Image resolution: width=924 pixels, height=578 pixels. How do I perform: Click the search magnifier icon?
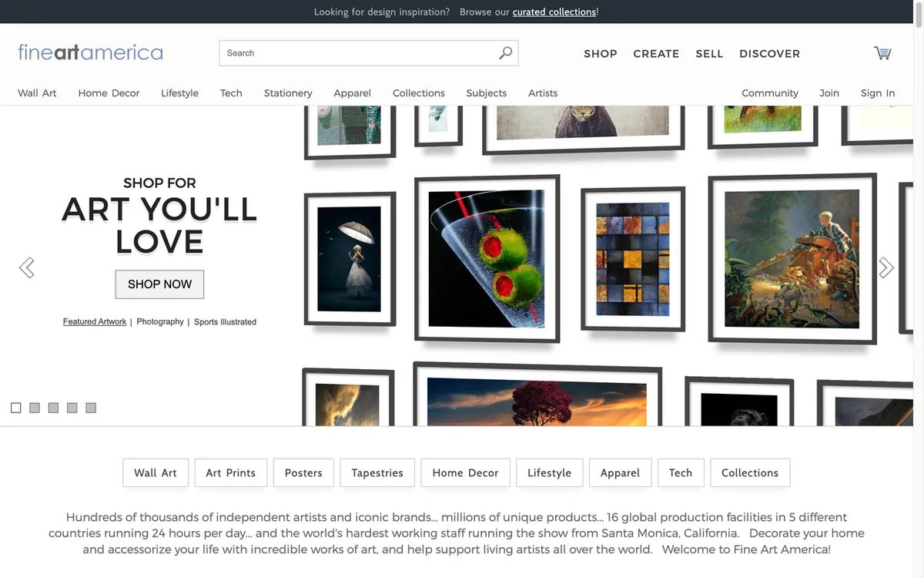(x=505, y=53)
